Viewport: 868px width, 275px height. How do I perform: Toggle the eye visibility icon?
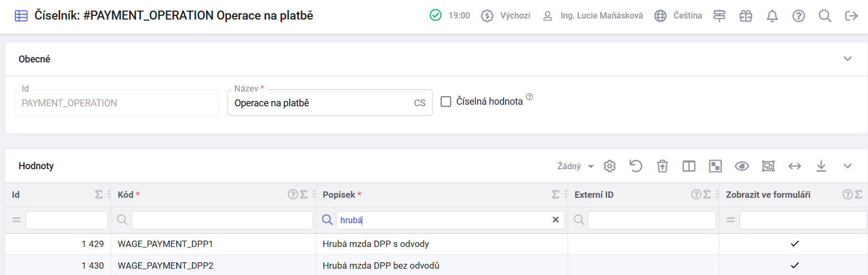tap(742, 166)
